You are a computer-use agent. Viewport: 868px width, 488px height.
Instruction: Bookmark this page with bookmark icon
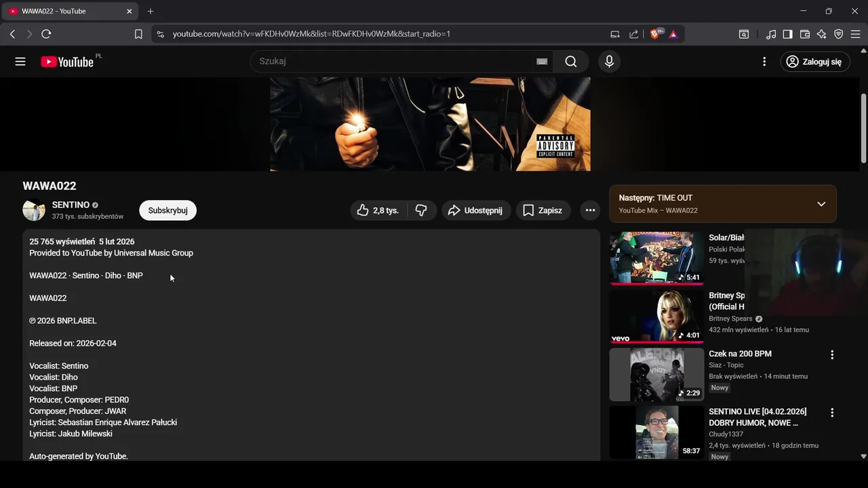(x=138, y=34)
